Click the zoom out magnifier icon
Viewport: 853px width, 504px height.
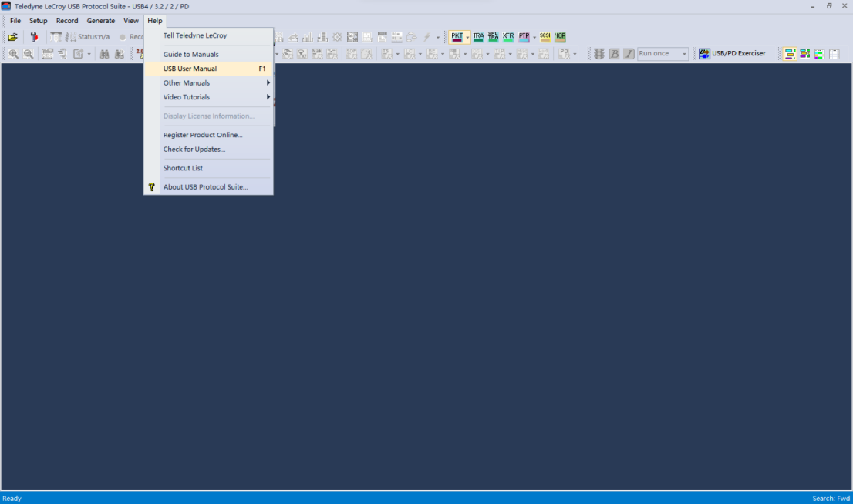pos(29,54)
